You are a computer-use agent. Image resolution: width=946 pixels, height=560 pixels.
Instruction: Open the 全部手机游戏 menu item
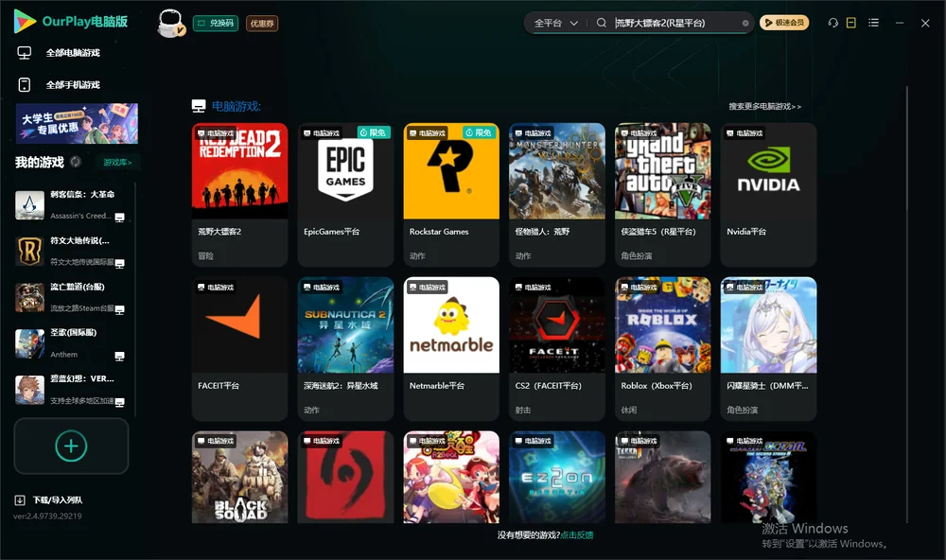(x=73, y=85)
